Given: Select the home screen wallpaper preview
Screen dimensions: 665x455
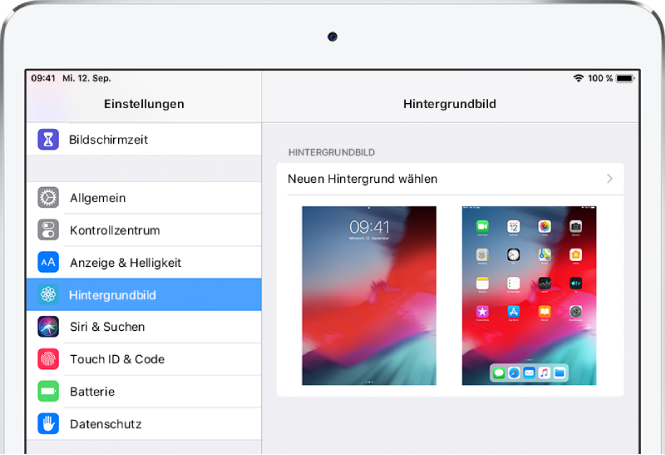Looking at the screenshot, I should 529,296.
